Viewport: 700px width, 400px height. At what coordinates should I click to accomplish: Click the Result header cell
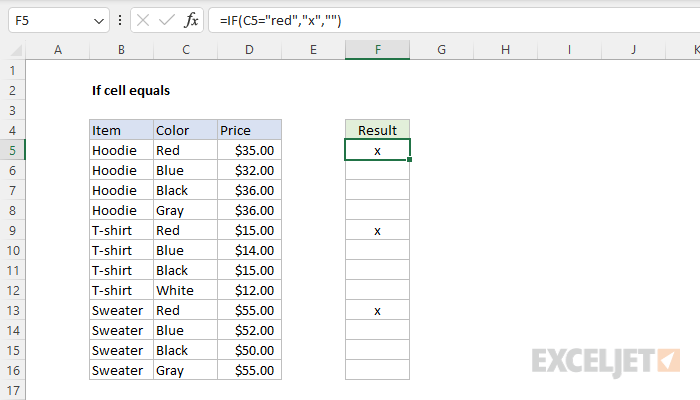377,130
